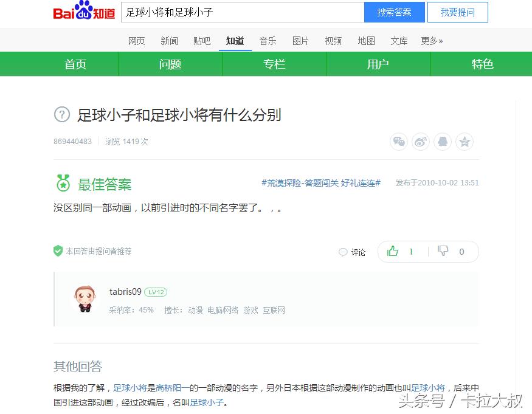Share the question to QQ Space icon
532x414 pixels.
443,141
